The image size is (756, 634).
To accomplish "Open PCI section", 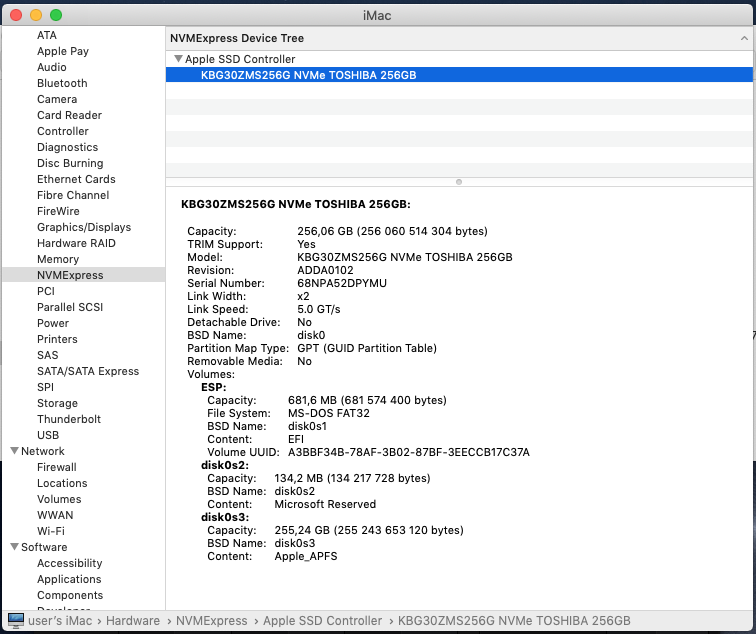I will (46, 291).
